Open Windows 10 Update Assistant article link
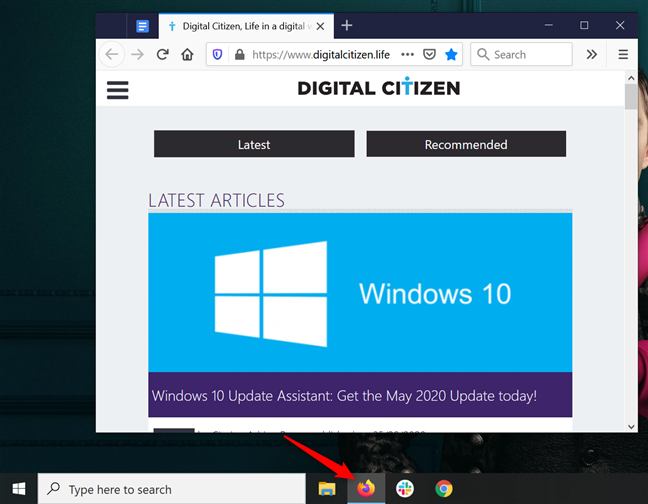This screenshot has height=504, width=648. pyautogui.click(x=344, y=395)
